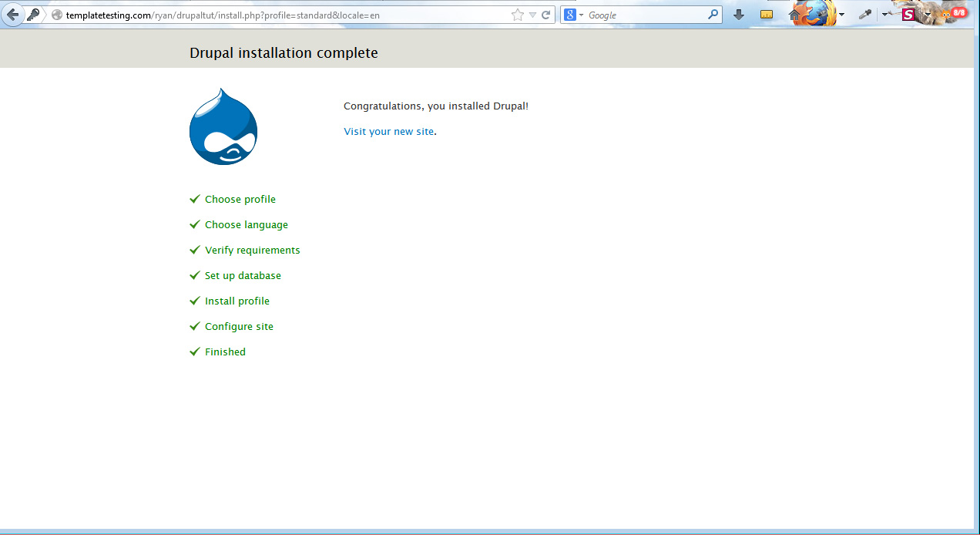Open the Google search engine selector

(x=574, y=15)
